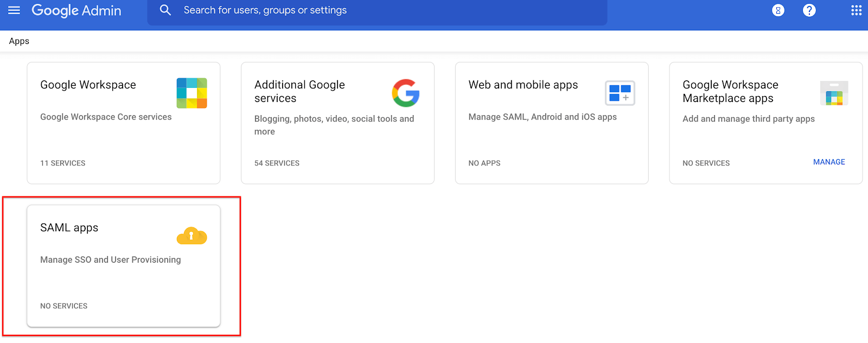Screen dimensions: 868x343
Task: Open the hourglass tasks icon
Action: coord(778,10)
